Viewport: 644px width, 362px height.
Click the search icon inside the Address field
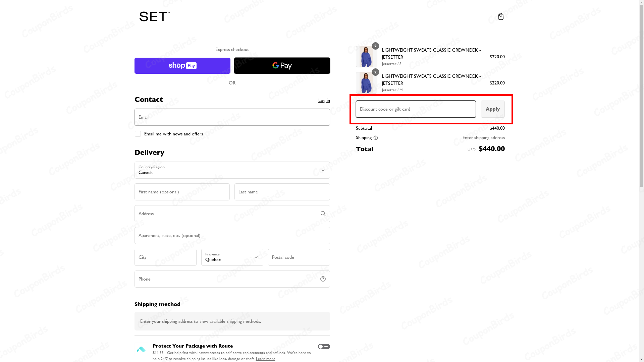click(x=323, y=214)
